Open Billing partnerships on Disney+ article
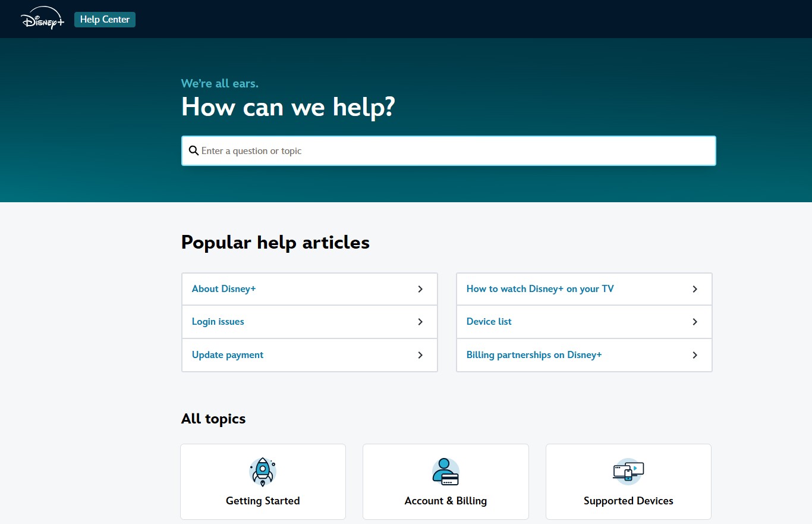 584,355
